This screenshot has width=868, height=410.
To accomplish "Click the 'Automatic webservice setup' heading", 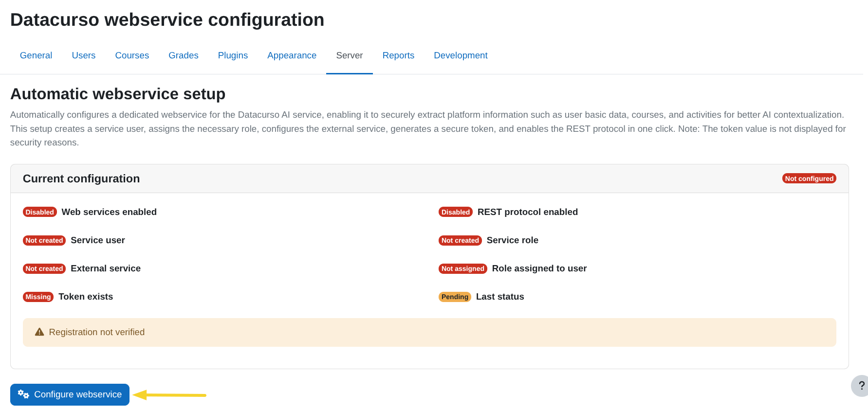I will tap(118, 94).
